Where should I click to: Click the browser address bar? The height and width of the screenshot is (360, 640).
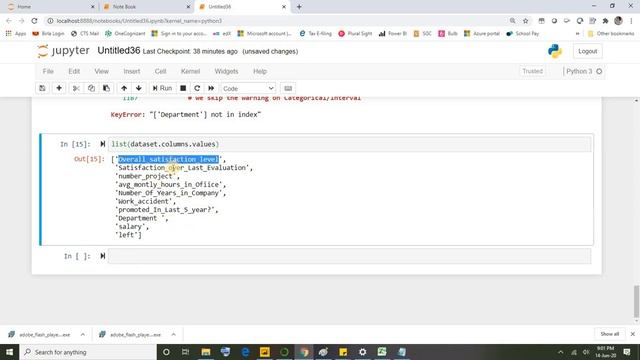click(278, 21)
